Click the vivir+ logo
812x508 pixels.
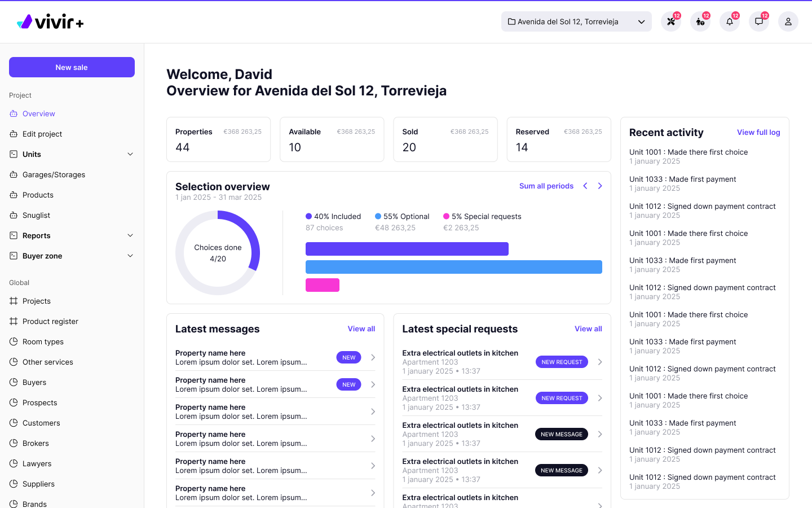tap(50, 22)
